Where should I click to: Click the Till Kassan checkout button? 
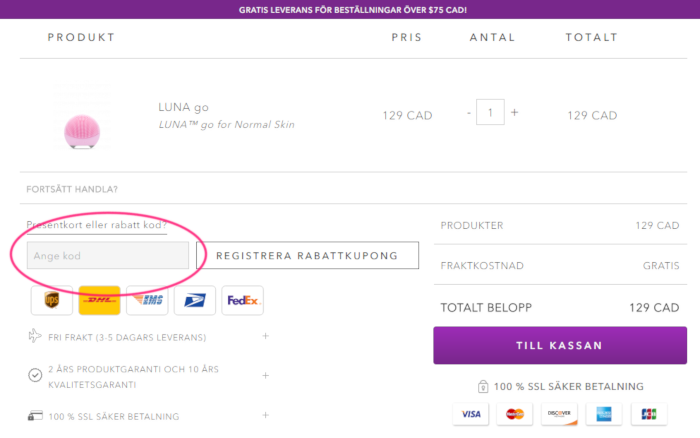(559, 345)
